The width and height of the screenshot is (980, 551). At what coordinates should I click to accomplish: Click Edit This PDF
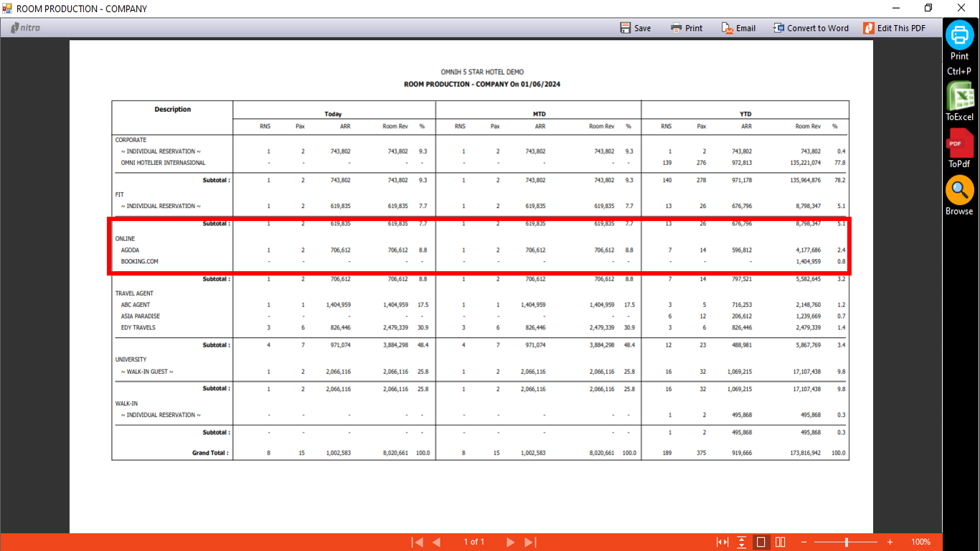tap(895, 28)
